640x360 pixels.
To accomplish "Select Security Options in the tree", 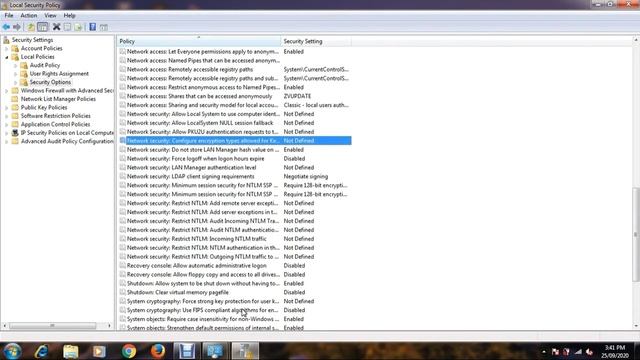I will [50, 82].
